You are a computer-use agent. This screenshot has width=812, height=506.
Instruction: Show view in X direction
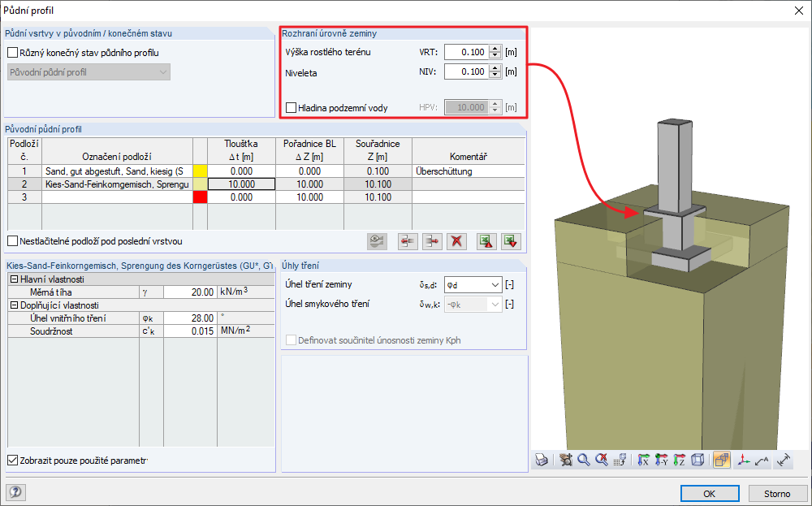pyautogui.click(x=644, y=460)
